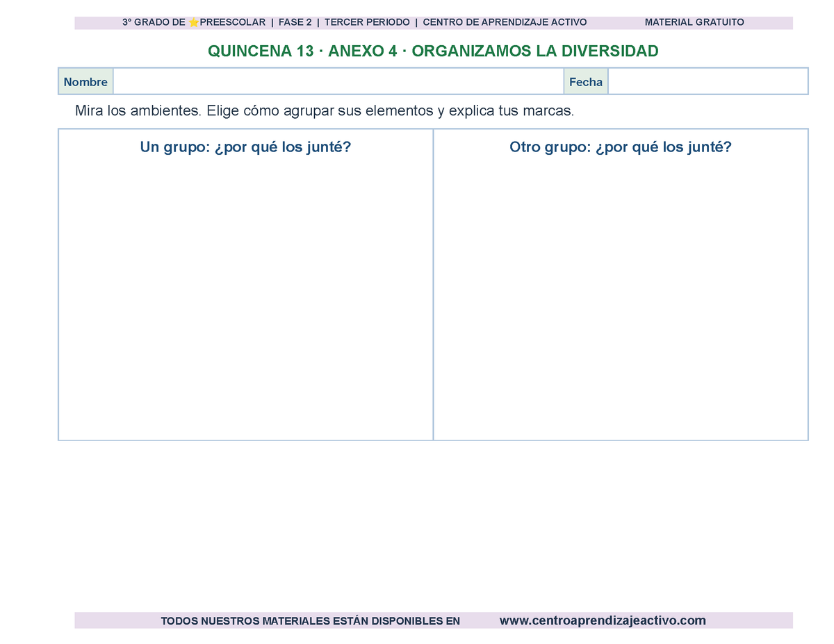Viewport: 834px width, 644px height.
Task: Click the Nombre input field
Action: 338,81
